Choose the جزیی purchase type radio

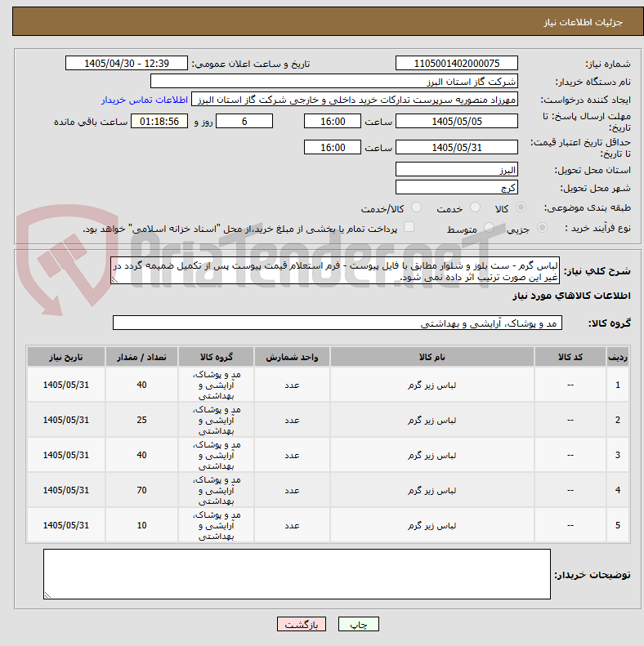pos(542,227)
